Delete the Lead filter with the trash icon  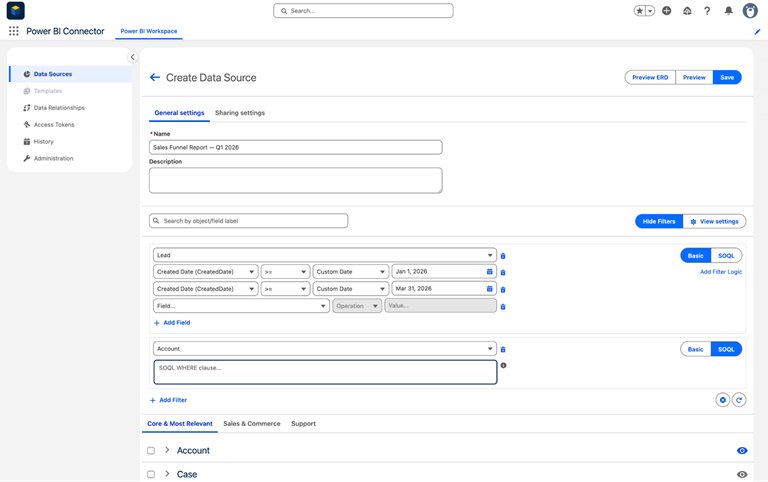[503, 256]
